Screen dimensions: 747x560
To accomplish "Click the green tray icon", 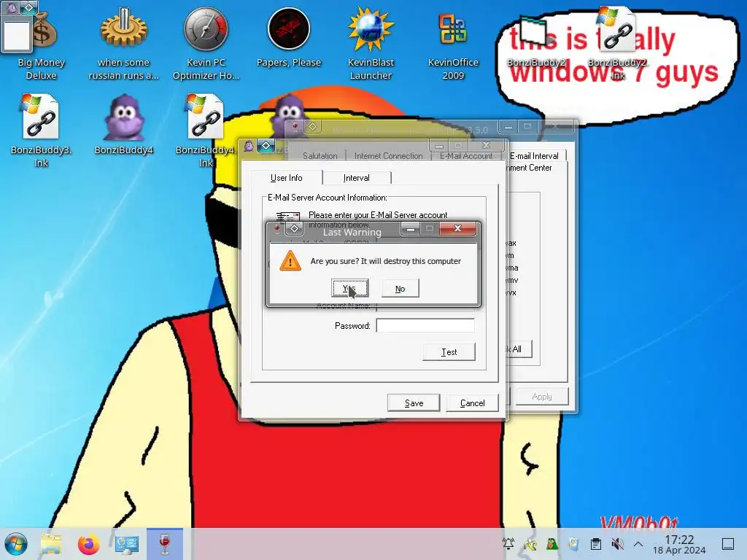I will [x=551, y=544].
